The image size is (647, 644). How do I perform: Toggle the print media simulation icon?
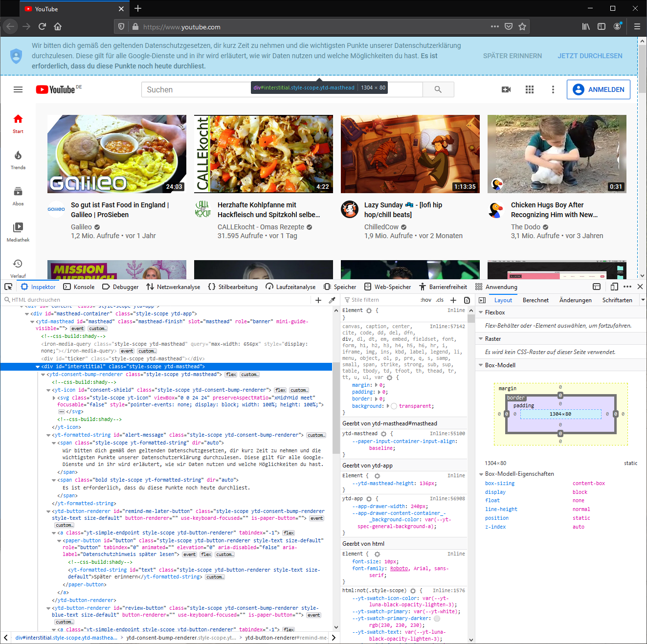pos(467,300)
